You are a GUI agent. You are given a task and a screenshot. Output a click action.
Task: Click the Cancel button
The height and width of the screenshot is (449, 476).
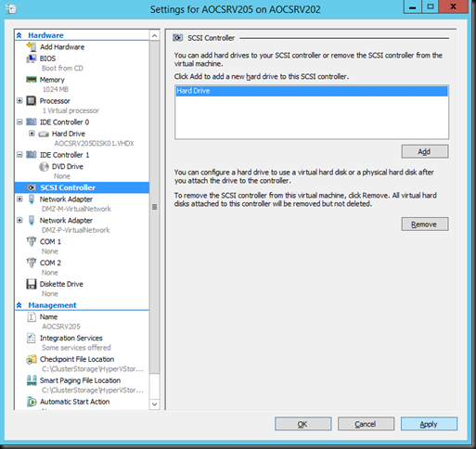point(366,424)
